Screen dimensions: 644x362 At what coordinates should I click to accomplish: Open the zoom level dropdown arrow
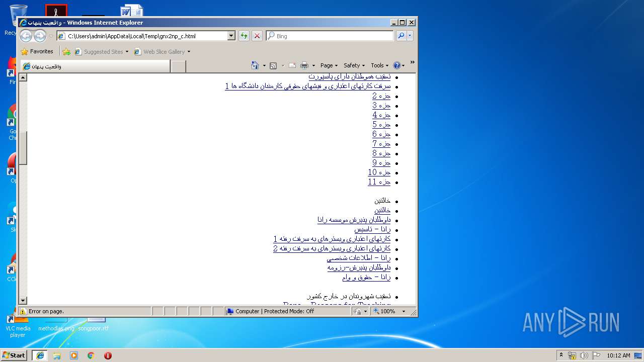click(x=404, y=311)
